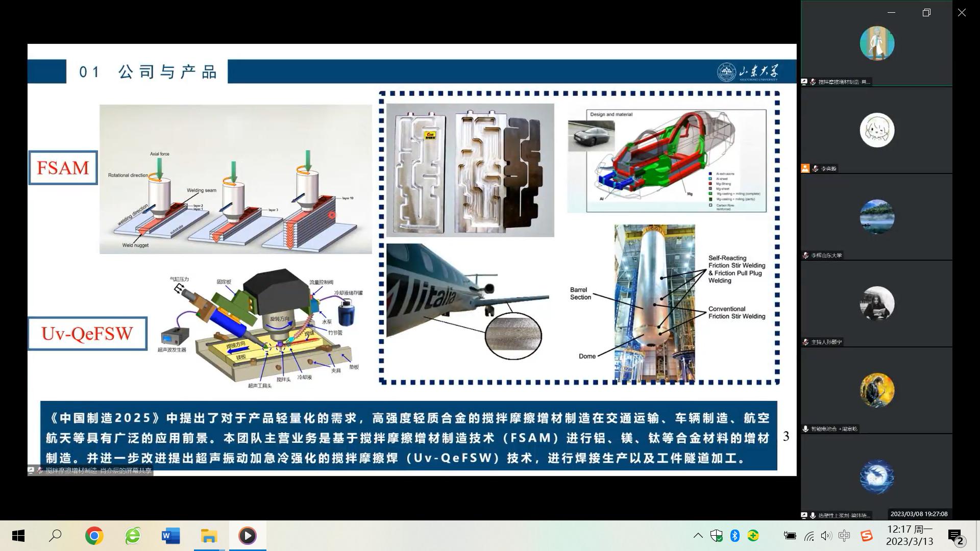
Task: Click the Wi-Fi network tray icon
Action: click(x=809, y=536)
